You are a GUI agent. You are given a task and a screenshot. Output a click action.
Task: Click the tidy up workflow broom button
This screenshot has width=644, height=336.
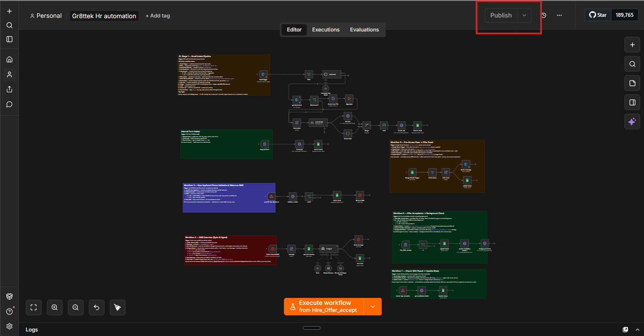117,307
